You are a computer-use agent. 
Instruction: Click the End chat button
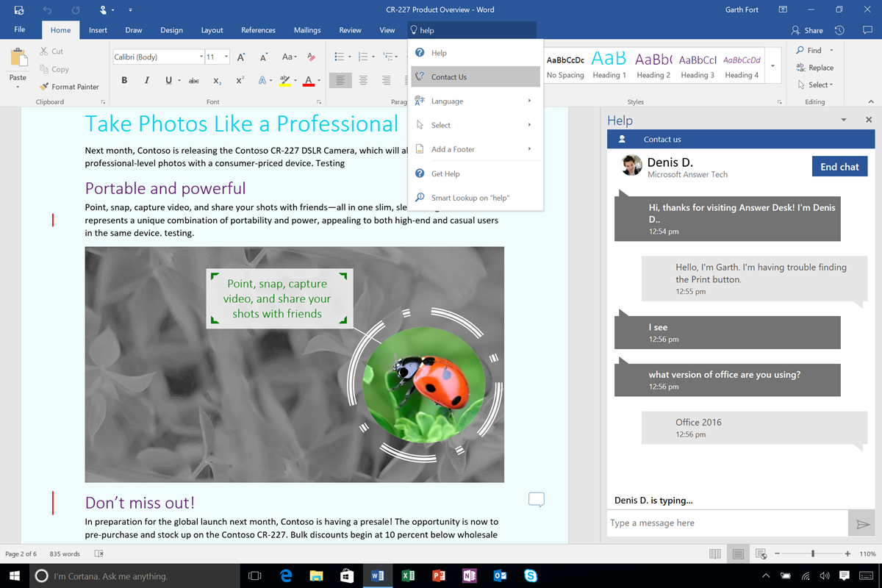[839, 166]
